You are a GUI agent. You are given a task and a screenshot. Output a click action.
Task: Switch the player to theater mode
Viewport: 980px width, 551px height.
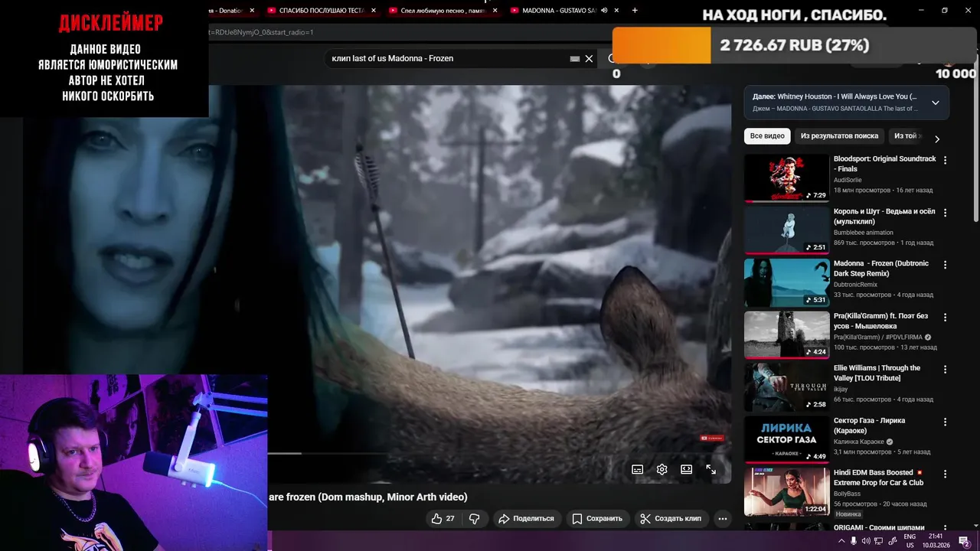coord(687,469)
